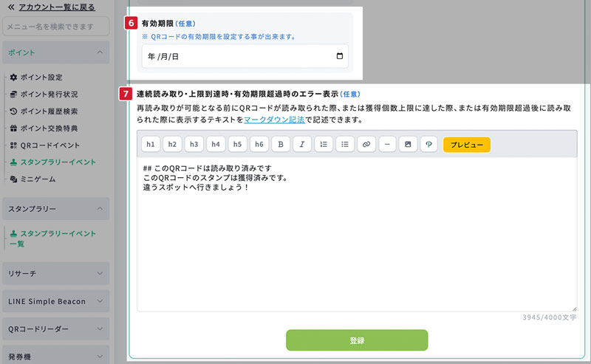This screenshot has width=591, height=364.
Task: Apply h6 heading in editor
Action: [x=259, y=145]
